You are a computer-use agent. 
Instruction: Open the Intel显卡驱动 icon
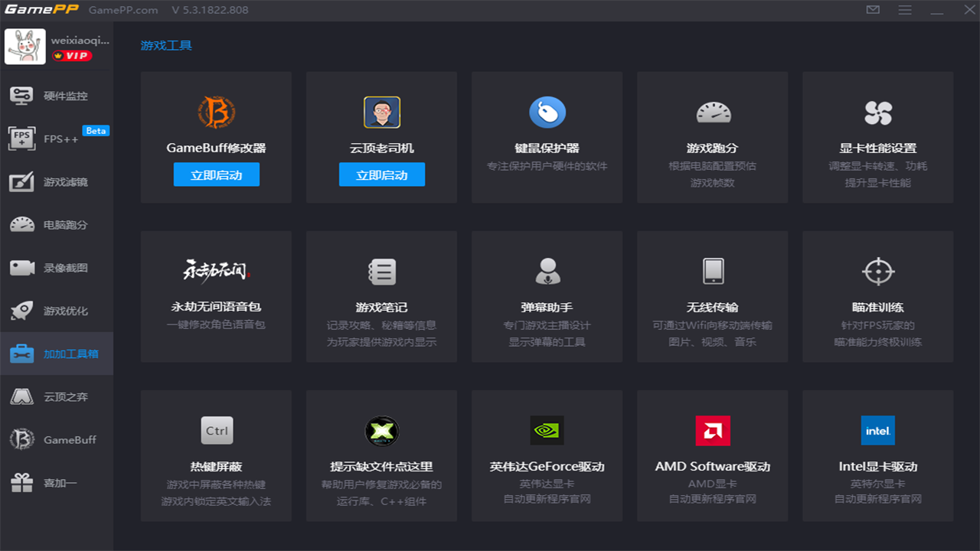[x=878, y=430]
